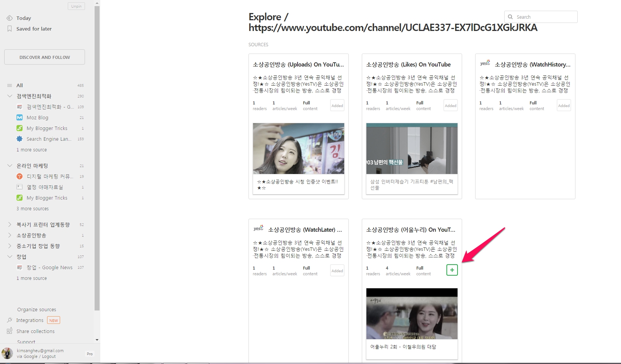Toggle Added on the Uploads source card
This screenshot has width=621, height=364.
click(x=337, y=106)
